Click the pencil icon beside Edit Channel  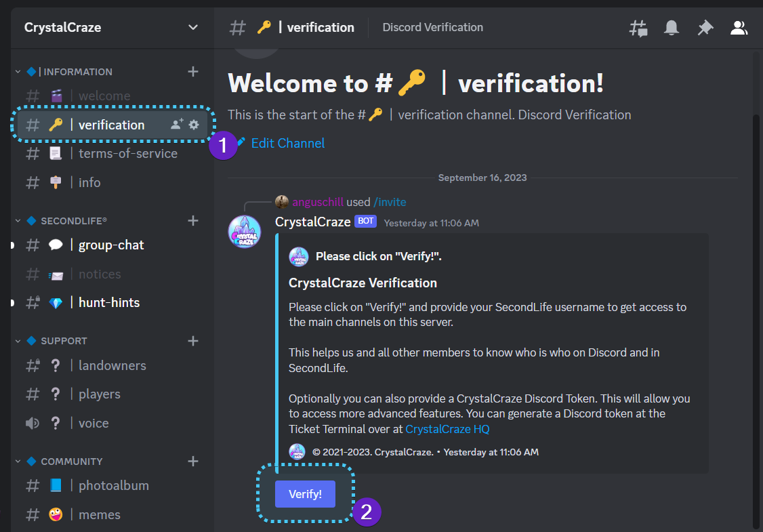pos(241,142)
